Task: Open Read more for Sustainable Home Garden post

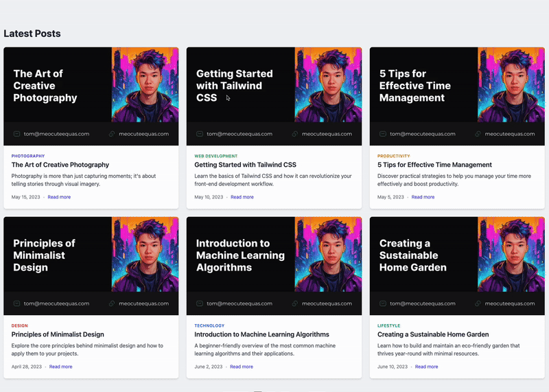Action: click(426, 367)
